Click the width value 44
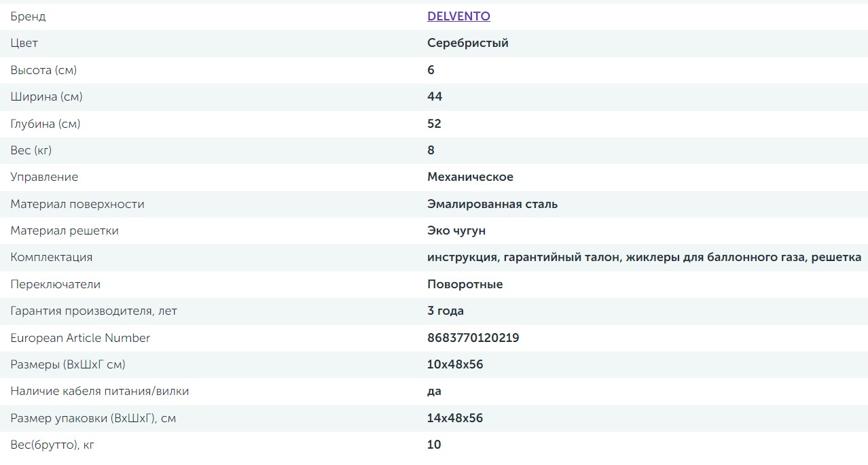868x465 pixels. [x=435, y=97]
